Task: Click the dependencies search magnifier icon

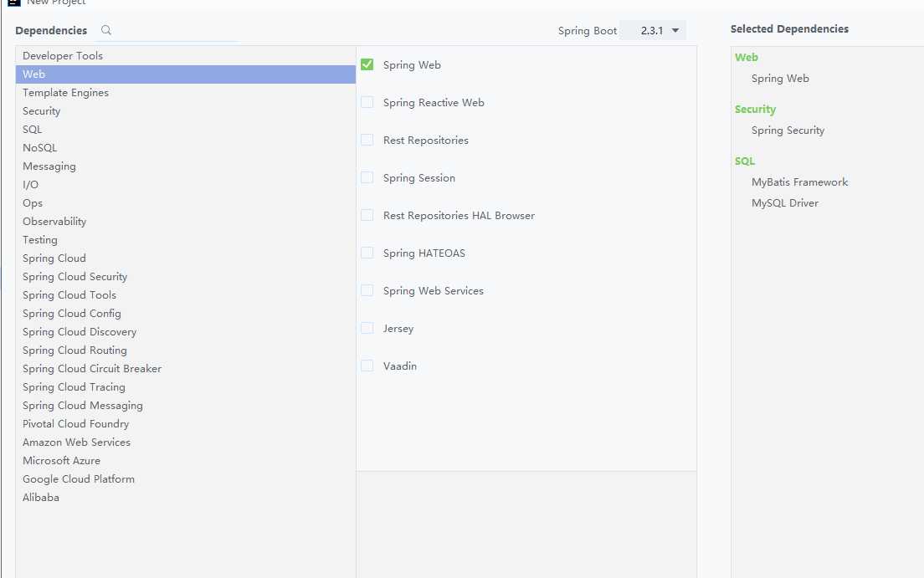Action: pyautogui.click(x=106, y=30)
